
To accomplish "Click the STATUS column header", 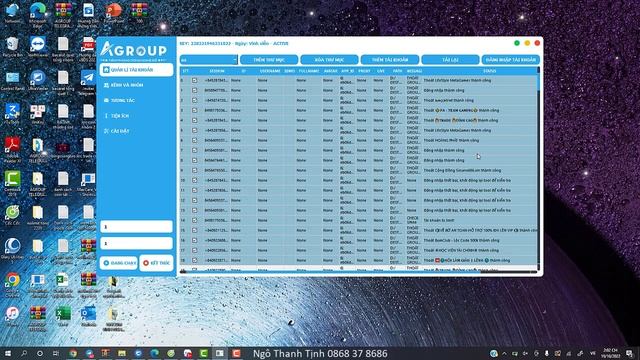I will coord(489,71).
